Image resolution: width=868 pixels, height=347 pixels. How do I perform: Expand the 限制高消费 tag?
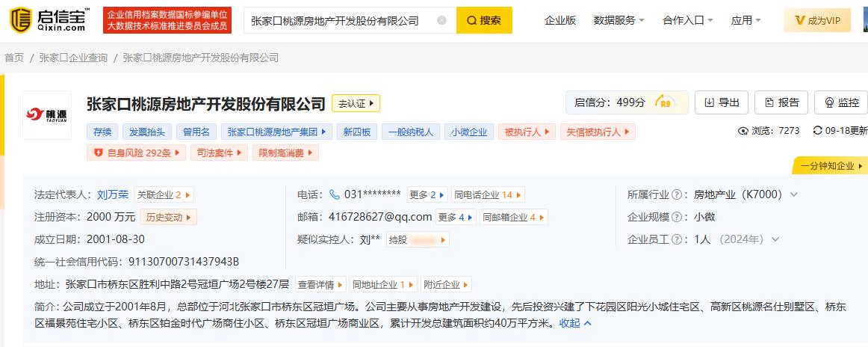point(285,153)
